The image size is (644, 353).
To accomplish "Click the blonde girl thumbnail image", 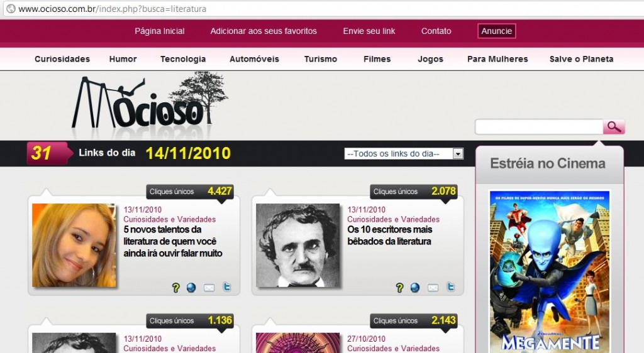I will pyautogui.click(x=74, y=245).
